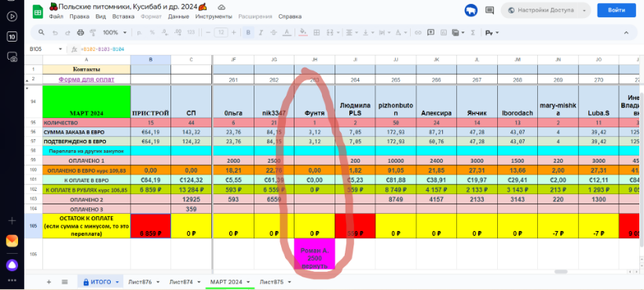Viewport: 644px width, 290px height.
Task: Toggle italic formatting
Action: 262,32
